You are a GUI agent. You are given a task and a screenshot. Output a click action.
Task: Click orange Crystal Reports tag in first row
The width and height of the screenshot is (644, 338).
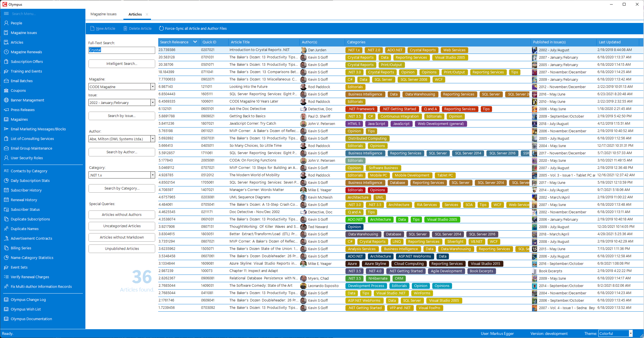(x=422, y=50)
